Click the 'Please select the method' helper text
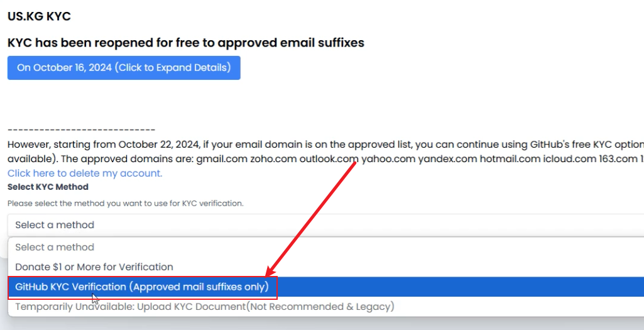 [x=125, y=203]
